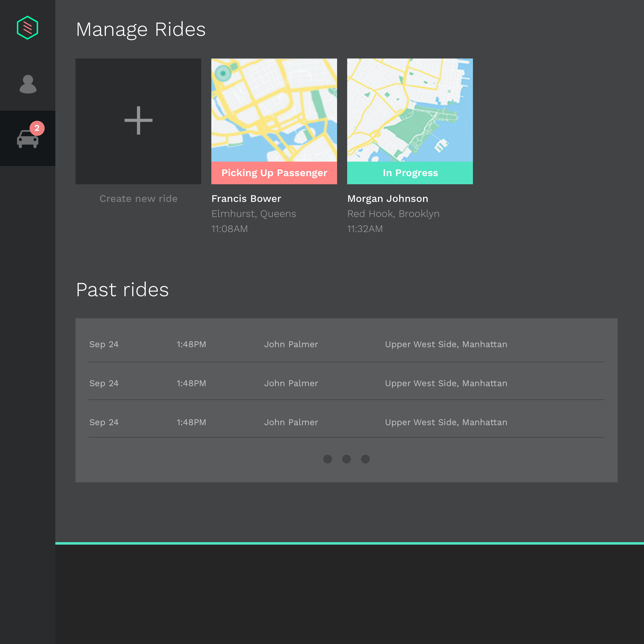Click the Create new ride label
644x644 pixels.
pos(138,199)
